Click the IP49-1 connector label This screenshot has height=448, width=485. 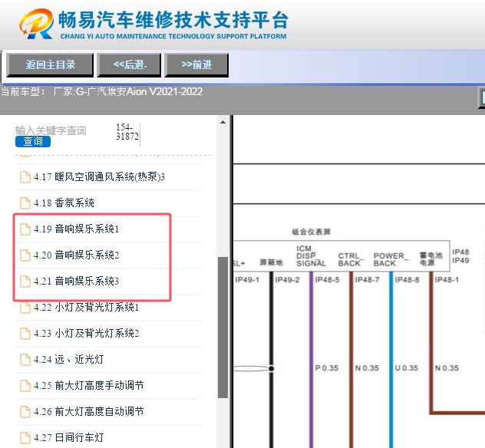point(247,280)
